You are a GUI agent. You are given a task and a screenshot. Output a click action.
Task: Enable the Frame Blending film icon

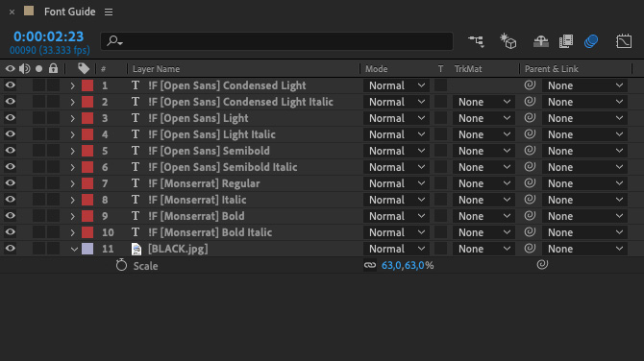point(566,41)
